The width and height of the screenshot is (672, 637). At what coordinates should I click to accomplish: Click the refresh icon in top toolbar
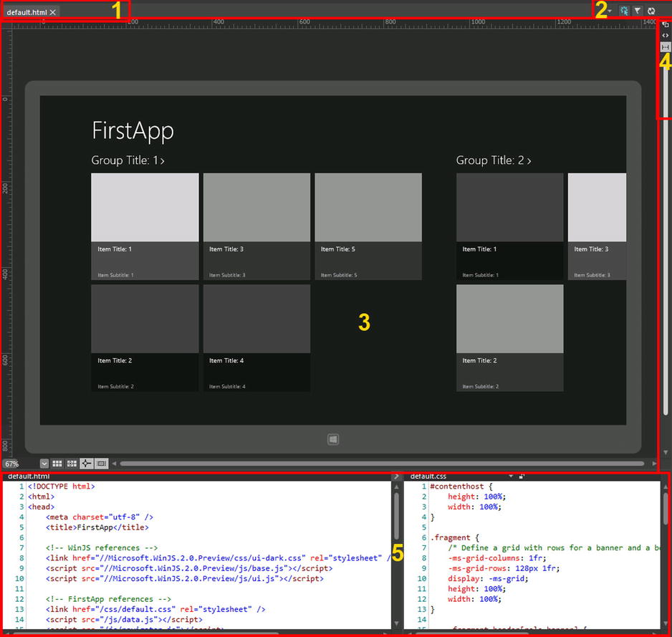click(x=651, y=11)
